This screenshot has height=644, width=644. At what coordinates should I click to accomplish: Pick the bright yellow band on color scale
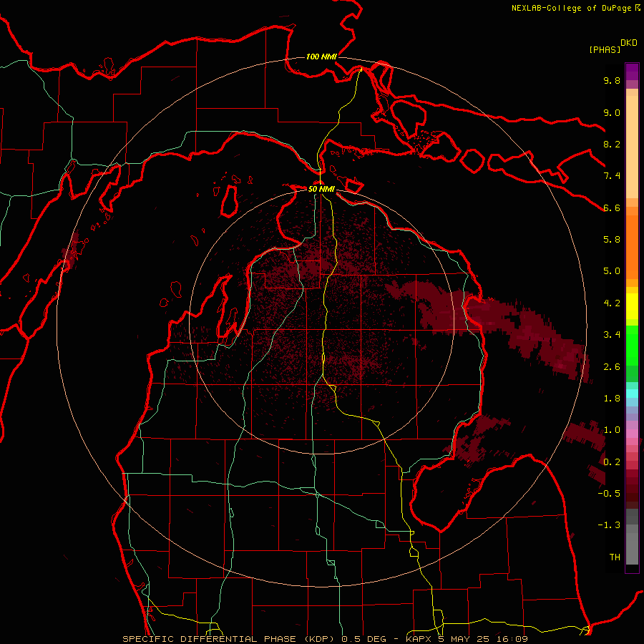[632, 306]
